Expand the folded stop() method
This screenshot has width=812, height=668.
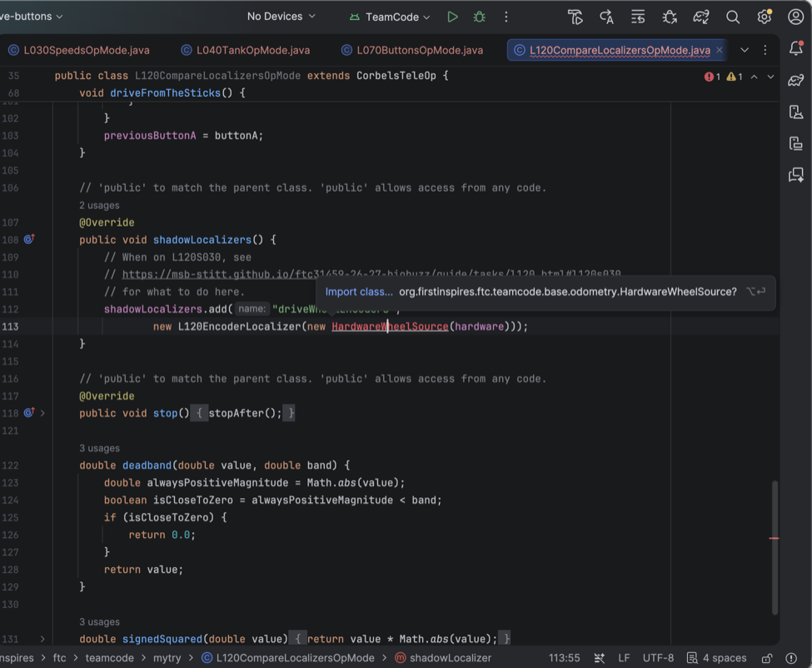point(42,413)
